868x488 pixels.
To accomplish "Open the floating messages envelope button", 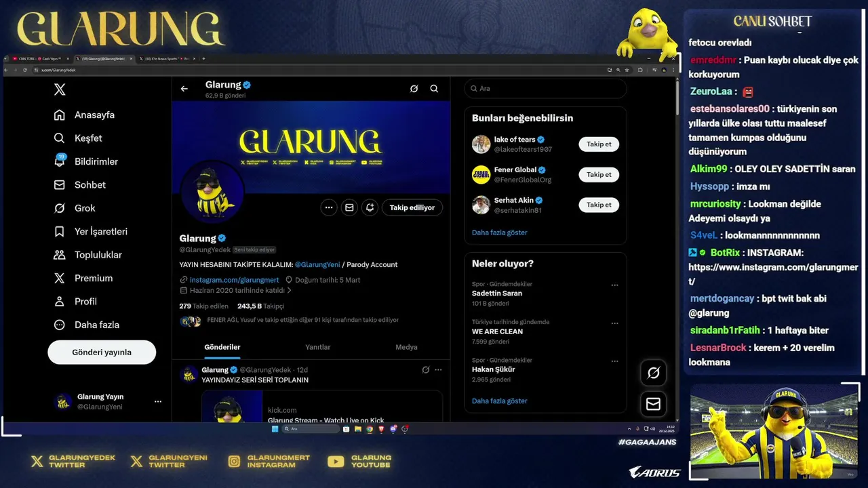I will [653, 404].
